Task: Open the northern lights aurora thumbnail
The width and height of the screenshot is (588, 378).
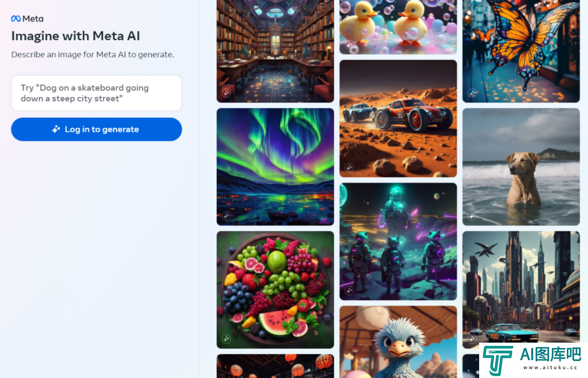Action: (275, 167)
